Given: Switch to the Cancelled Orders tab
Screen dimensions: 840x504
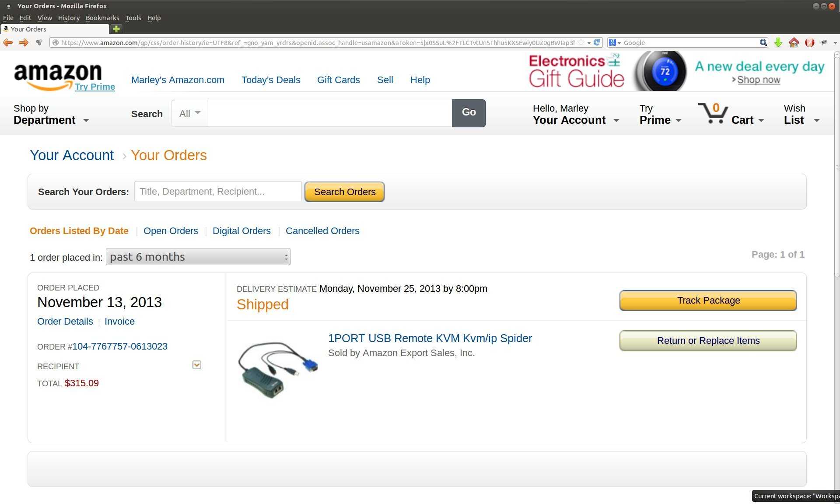Looking at the screenshot, I should click(x=322, y=231).
